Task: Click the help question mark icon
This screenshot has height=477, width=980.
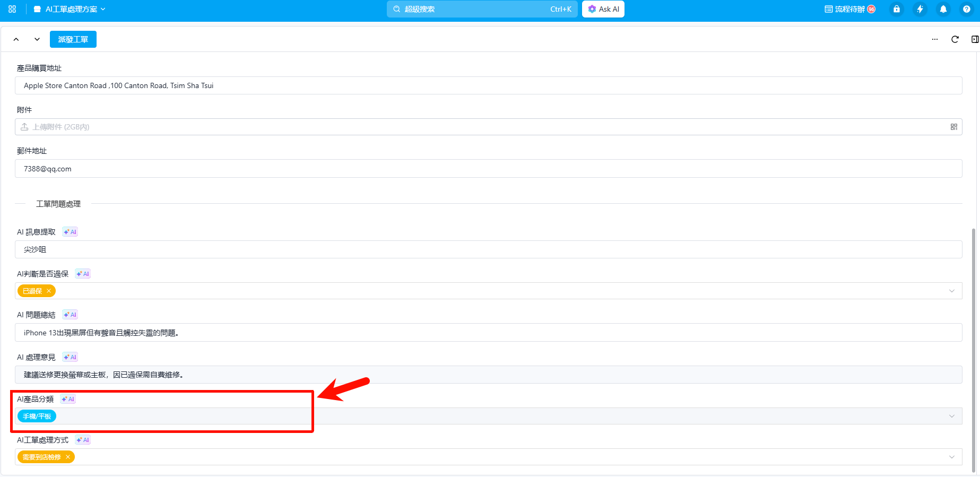Action: (967, 9)
